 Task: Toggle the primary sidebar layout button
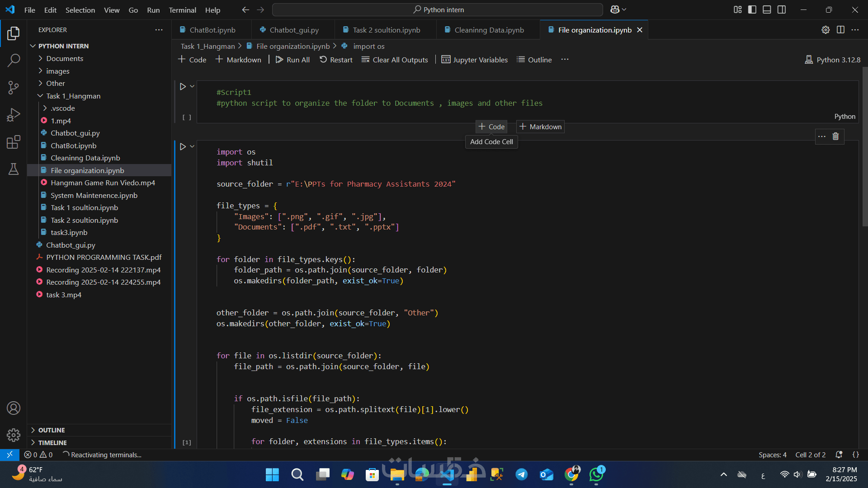(752, 10)
